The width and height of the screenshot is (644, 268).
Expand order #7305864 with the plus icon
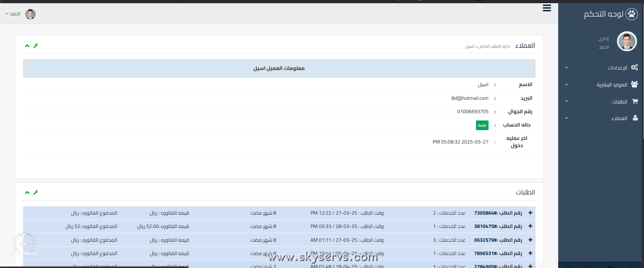point(530,213)
